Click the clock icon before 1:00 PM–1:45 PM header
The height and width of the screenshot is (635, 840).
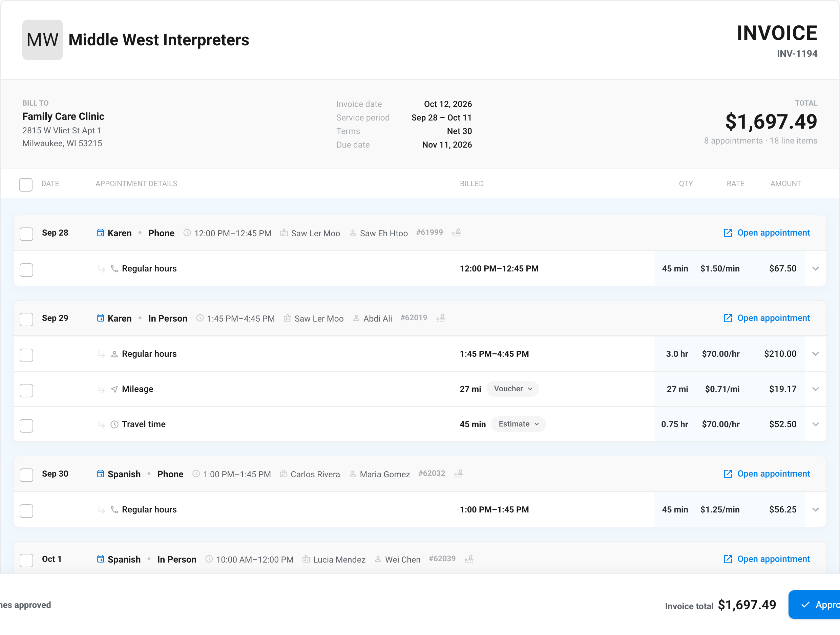pos(196,474)
